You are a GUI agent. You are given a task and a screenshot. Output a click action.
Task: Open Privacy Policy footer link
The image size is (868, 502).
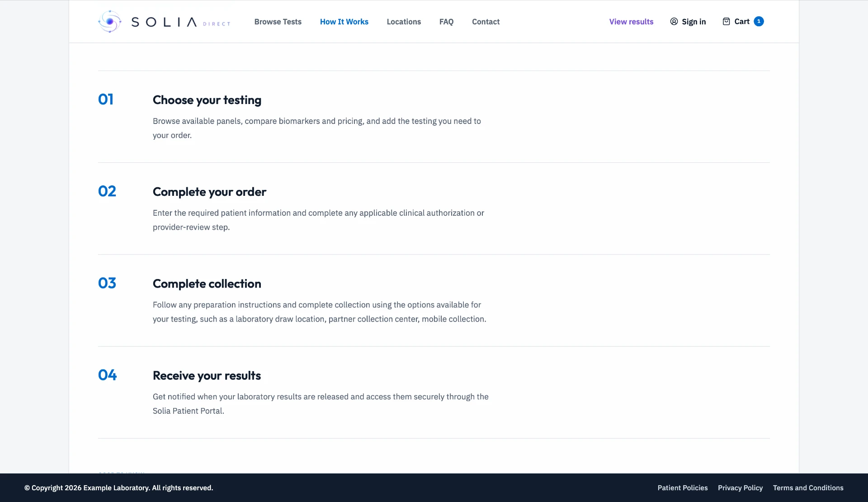[740, 488]
